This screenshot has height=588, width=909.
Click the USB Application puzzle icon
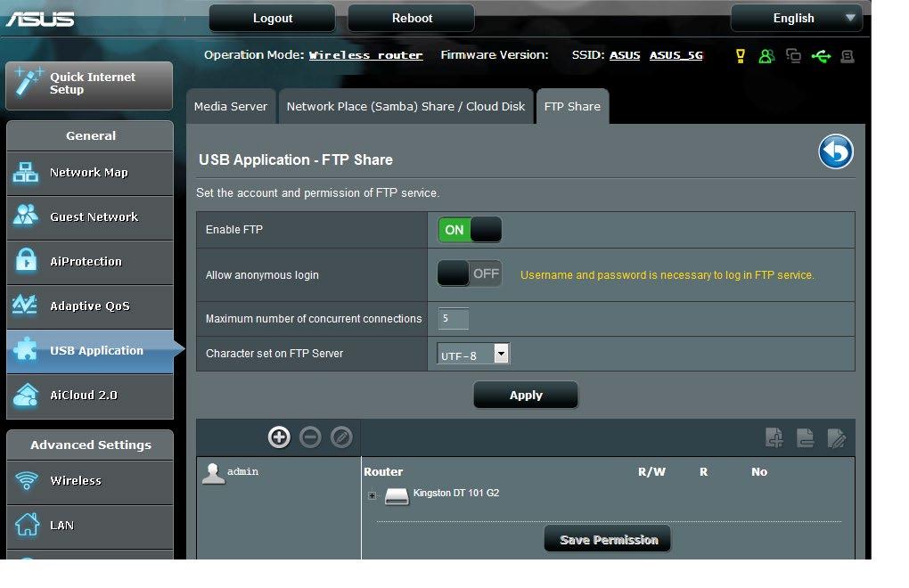click(26, 349)
